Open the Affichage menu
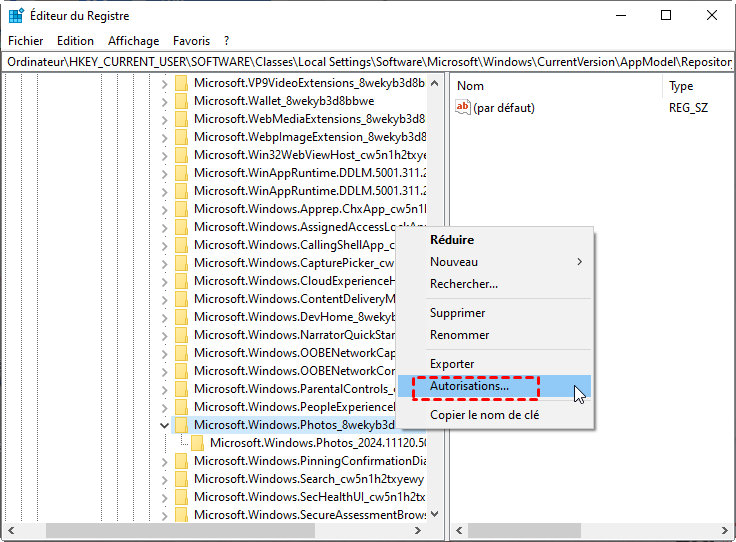 pyautogui.click(x=134, y=41)
